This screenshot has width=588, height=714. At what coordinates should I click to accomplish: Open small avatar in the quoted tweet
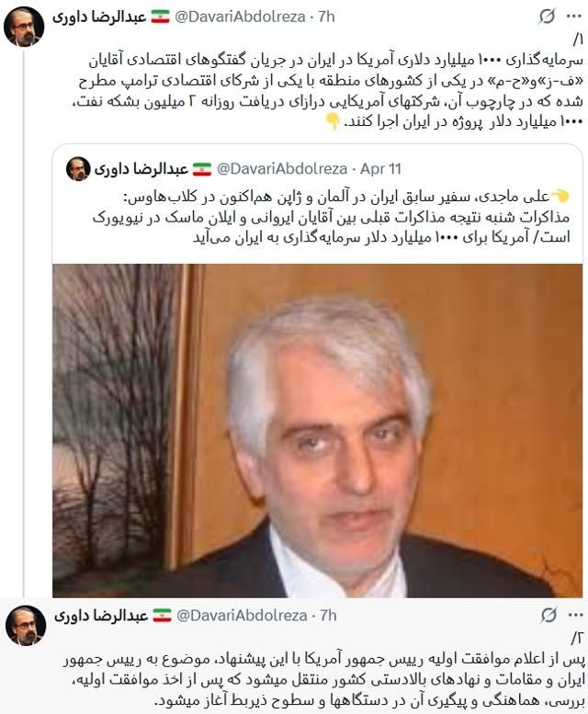coord(78,169)
